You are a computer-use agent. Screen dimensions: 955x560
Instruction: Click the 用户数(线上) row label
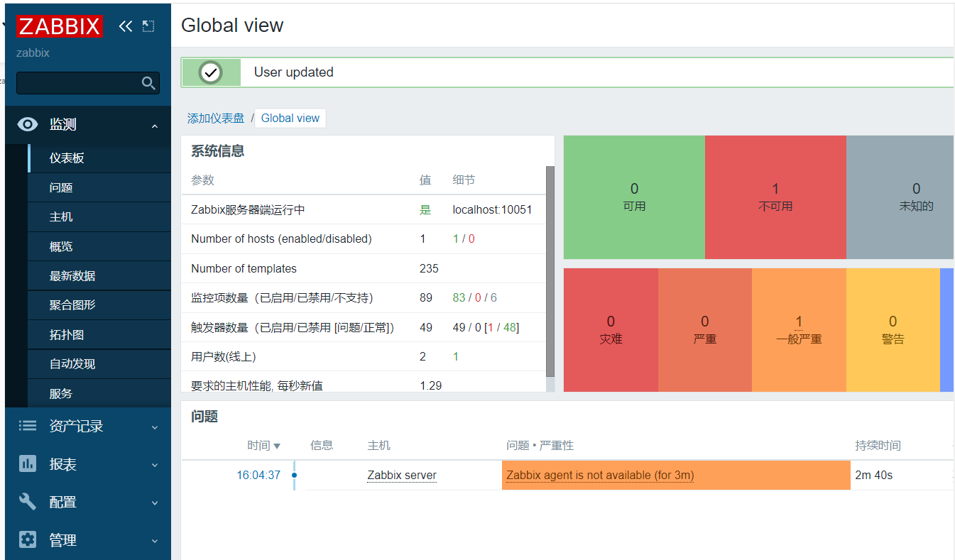(224, 357)
